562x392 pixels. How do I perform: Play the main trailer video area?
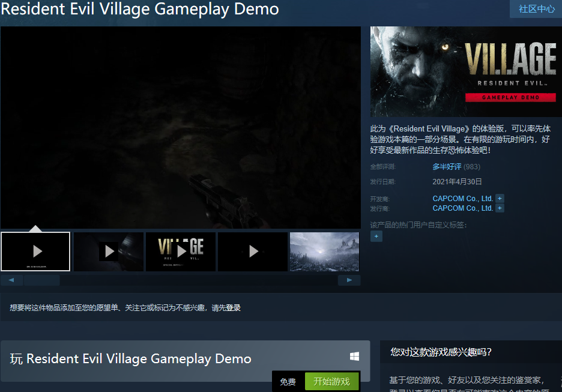coord(181,127)
